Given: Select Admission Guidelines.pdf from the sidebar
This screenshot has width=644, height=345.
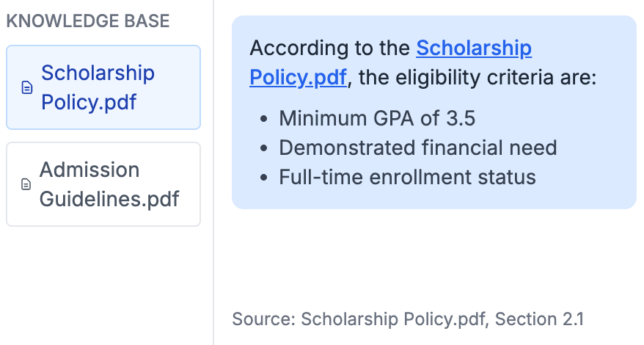Looking at the screenshot, I should click(109, 184).
